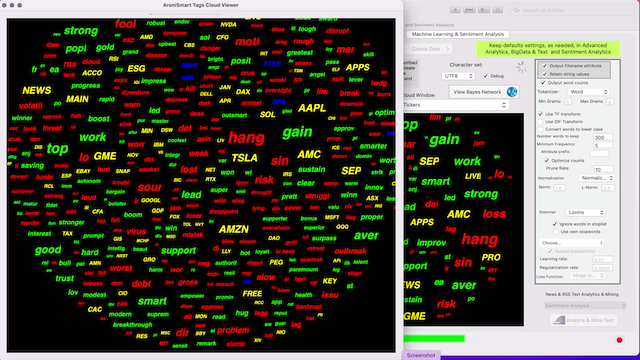Disable Use TF transform checkbox
The image size is (640, 360).
click(x=540, y=114)
